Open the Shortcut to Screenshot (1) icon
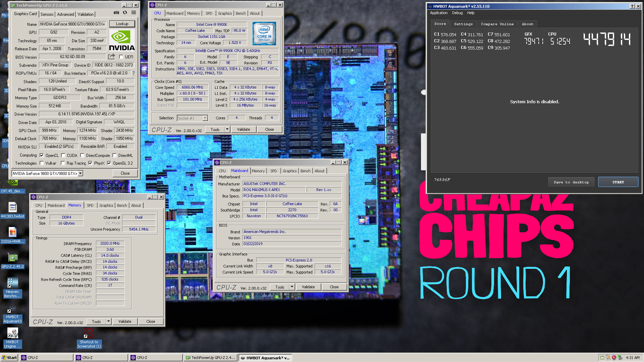The width and height of the screenshot is (644, 362). point(89,339)
